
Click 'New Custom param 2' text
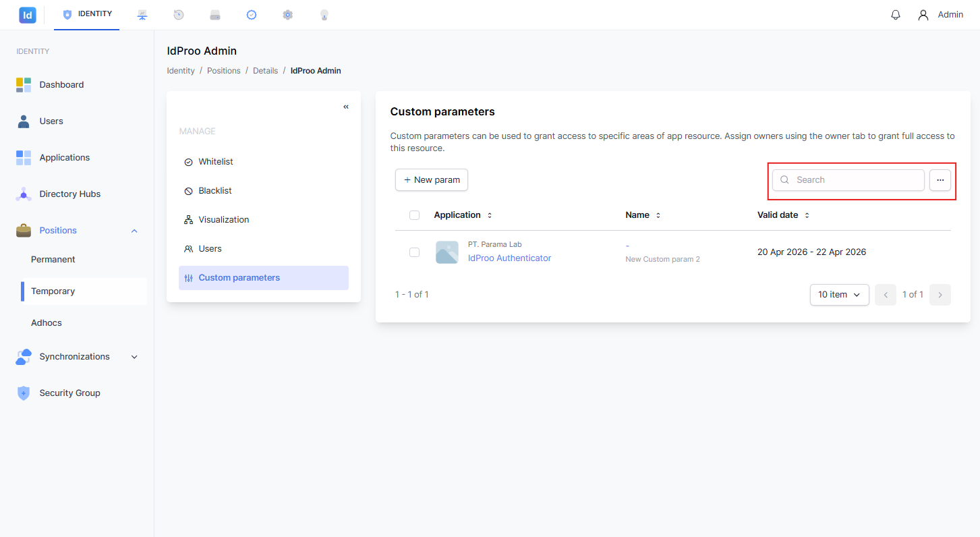coord(663,260)
